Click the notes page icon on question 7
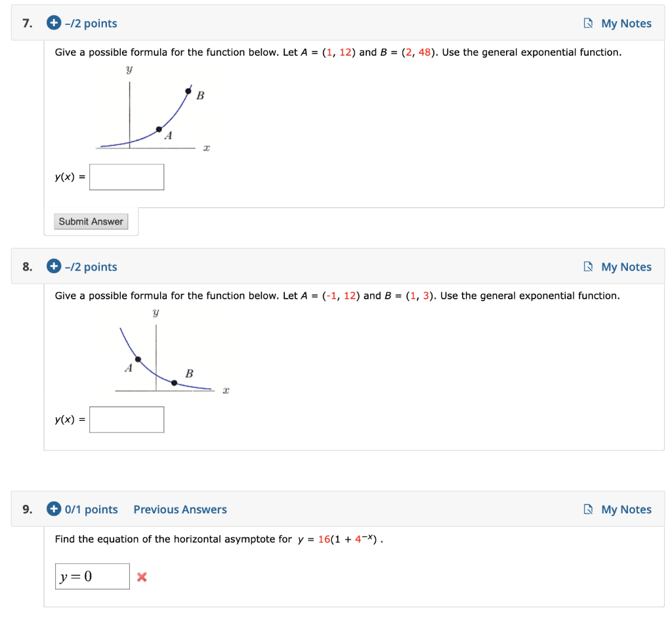This screenshot has height=627, width=672. point(589,23)
